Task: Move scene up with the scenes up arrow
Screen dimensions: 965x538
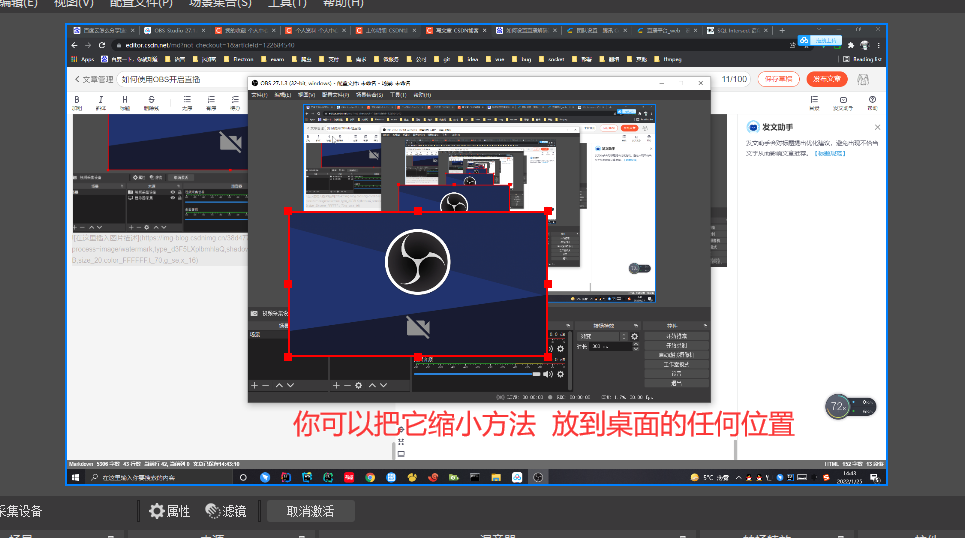Action: pyautogui.click(x=279, y=385)
